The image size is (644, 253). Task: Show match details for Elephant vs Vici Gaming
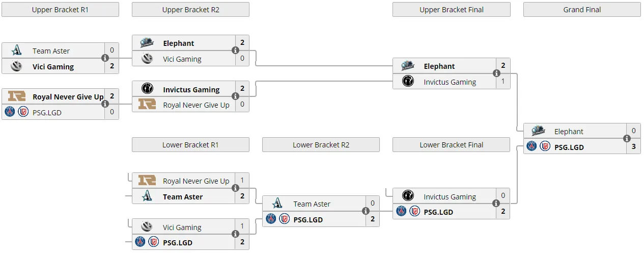coord(235,50)
